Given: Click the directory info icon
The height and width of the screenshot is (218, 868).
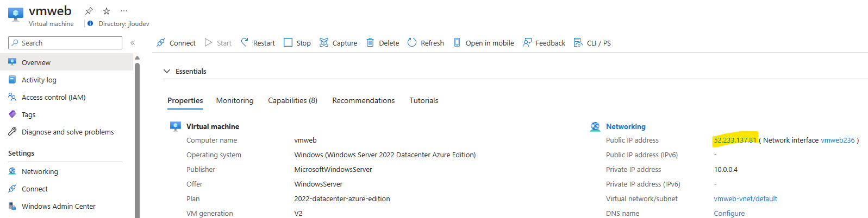Looking at the screenshot, I should [x=90, y=23].
